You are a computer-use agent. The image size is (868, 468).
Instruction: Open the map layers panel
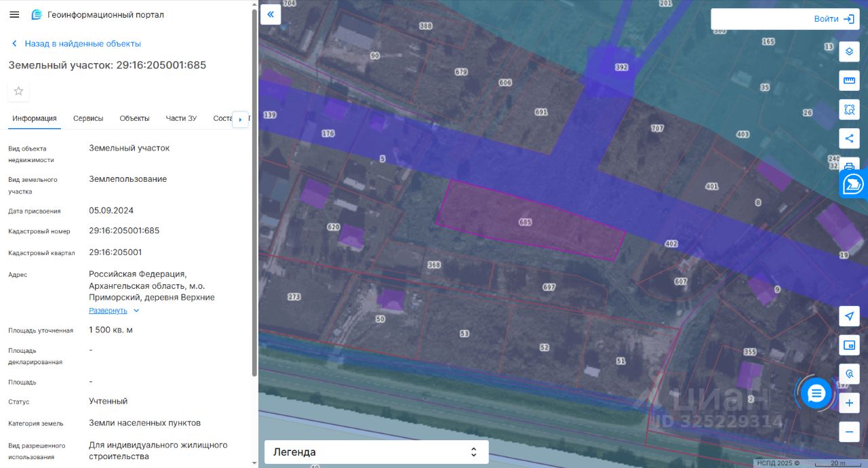[x=849, y=52]
